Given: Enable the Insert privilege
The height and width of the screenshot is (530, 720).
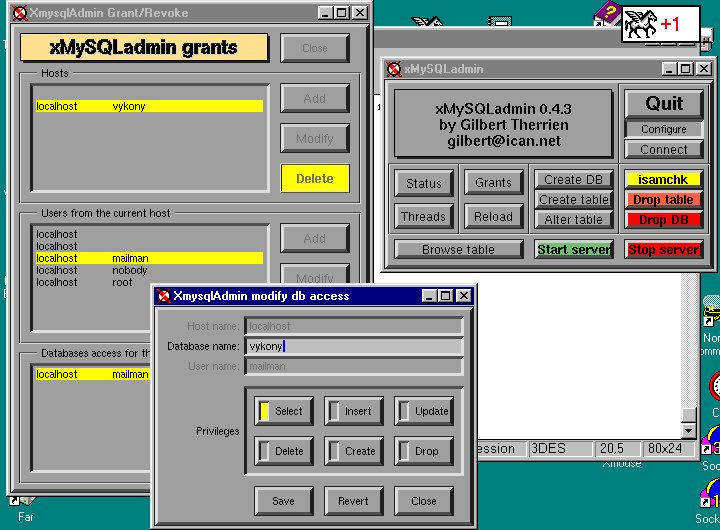Looking at the screenshot, I should (x=354, y=411).
